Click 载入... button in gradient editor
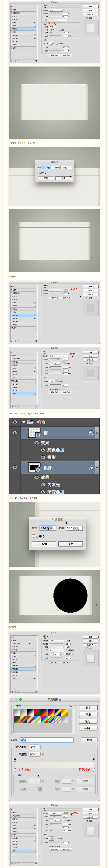Screen dimensions: 109x868 88,721
